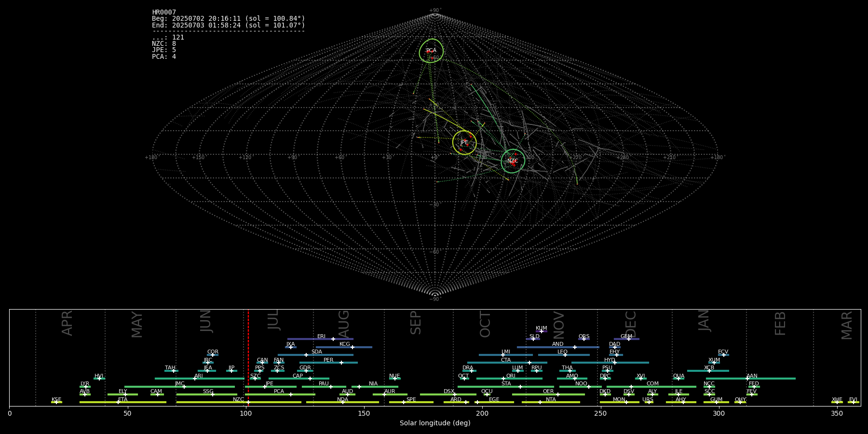868x434 pixels.
Task: Click the LEO shower label
Action: click(562, 352)
